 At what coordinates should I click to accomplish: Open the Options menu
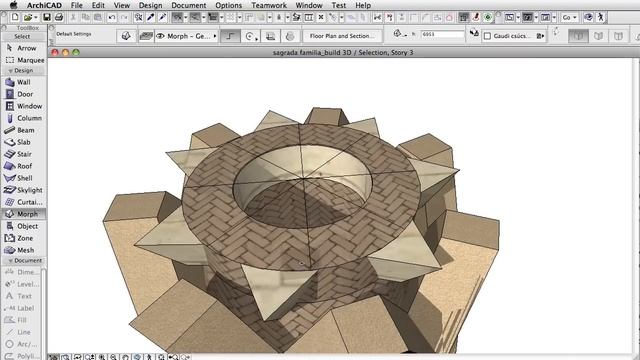click(x=229, y=5)
